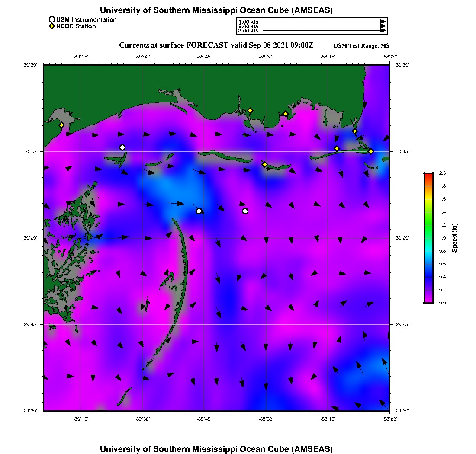Click the bottom Ocean Cube (AMSEAS) title
This screenshot has height=454, width=476.
216,449
